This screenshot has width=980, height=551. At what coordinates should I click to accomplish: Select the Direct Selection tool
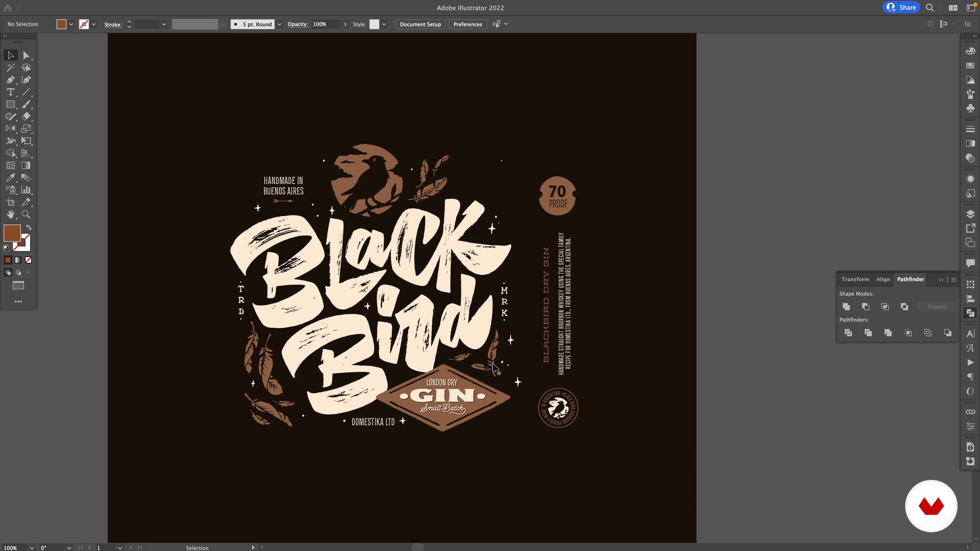pos(27,55)
